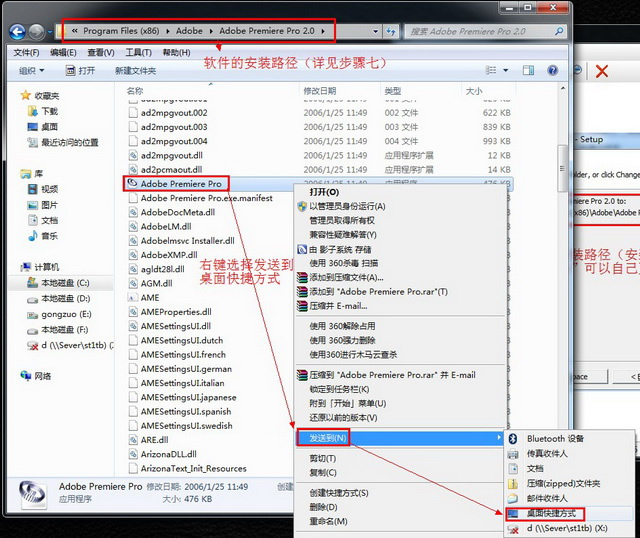The width and height of the screenshot is (640, 538).
Task: Click the search magnifier icon
Action: [559, 31]
